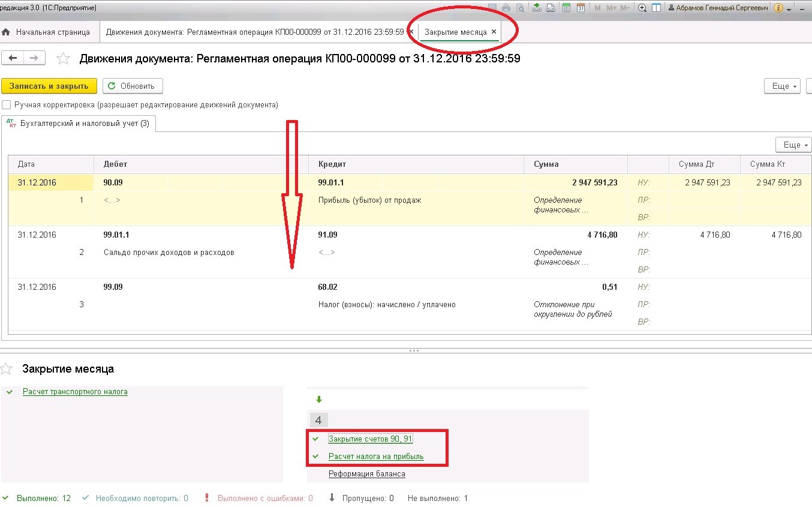The image size is (812, 507).
Task: Select the Бухгалтерский и налоговый учет (3) tab
Action: pyautogui.click(x=79, y=124)
